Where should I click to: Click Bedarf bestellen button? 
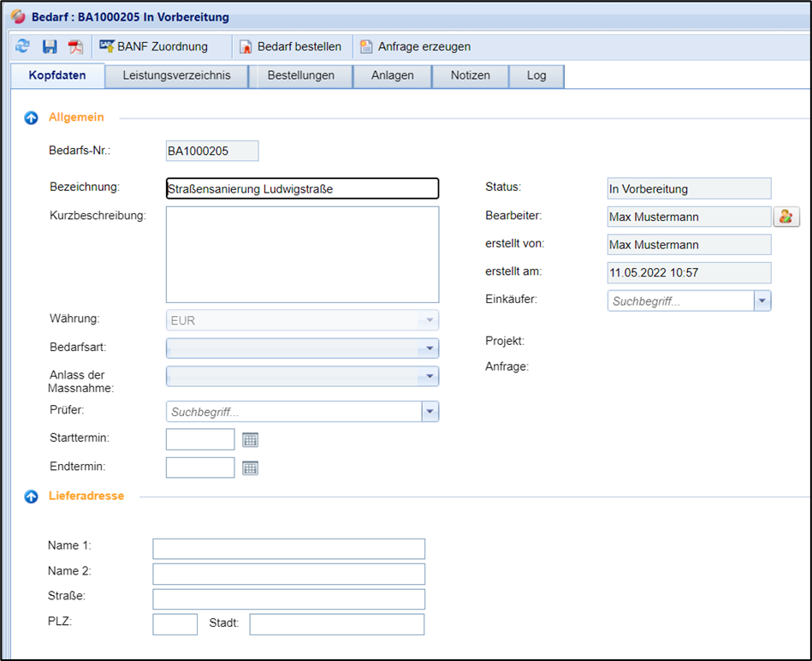290,46
